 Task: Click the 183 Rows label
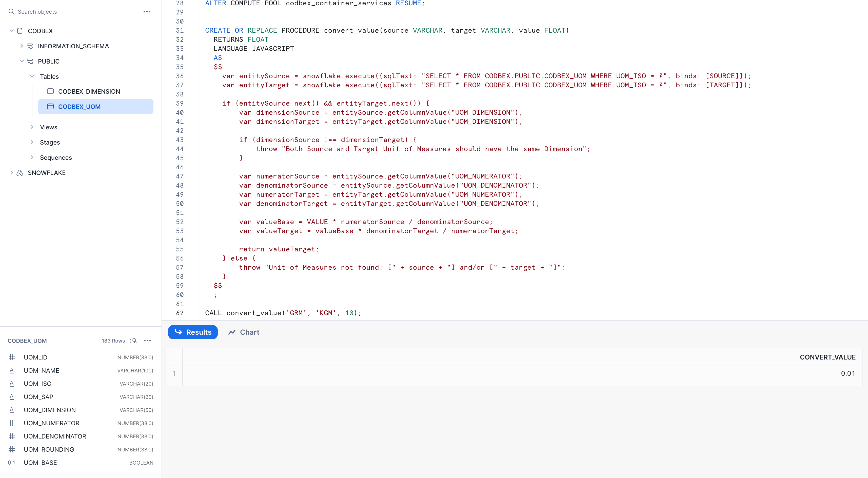[x=113, y=341]
